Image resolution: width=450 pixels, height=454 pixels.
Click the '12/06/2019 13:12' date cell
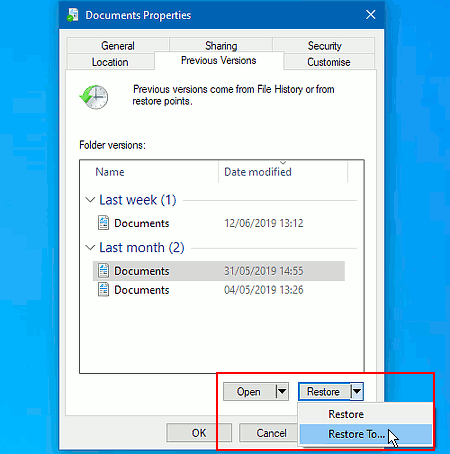pyautogui.click(x=264, y=223)
